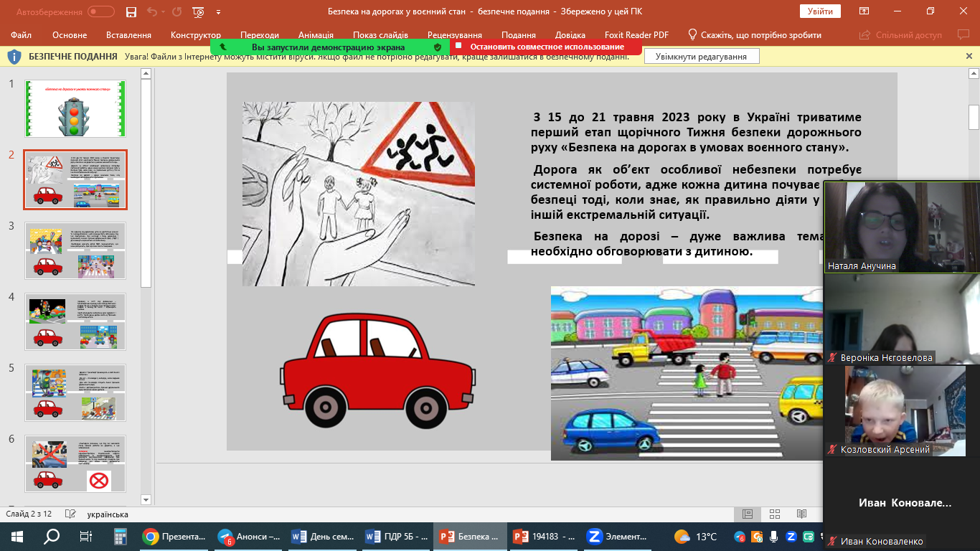Open Telegram Анонси taskbar item
980x551 pixels.
[249, 536]
